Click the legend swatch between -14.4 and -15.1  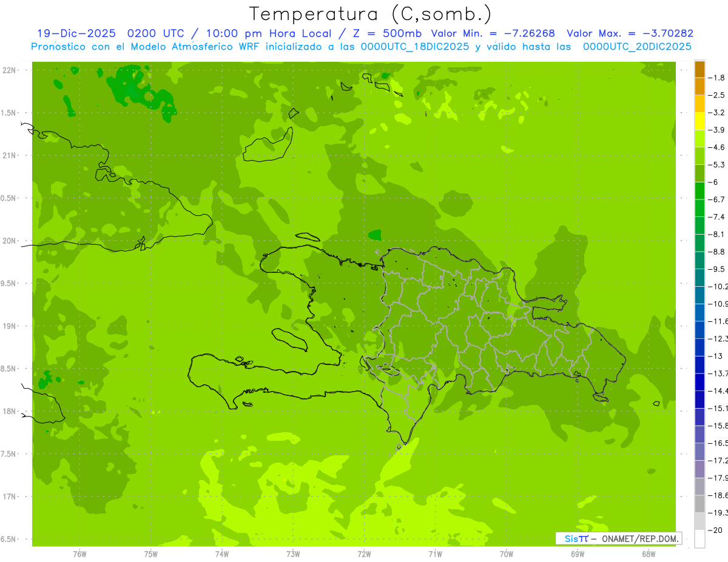coord(699,400)
